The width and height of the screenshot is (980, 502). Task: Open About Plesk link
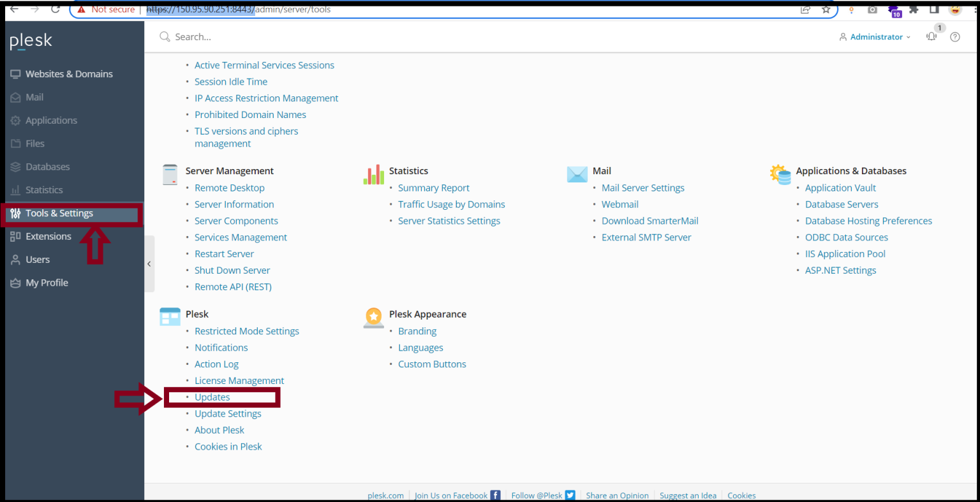[x=219, y=431]
